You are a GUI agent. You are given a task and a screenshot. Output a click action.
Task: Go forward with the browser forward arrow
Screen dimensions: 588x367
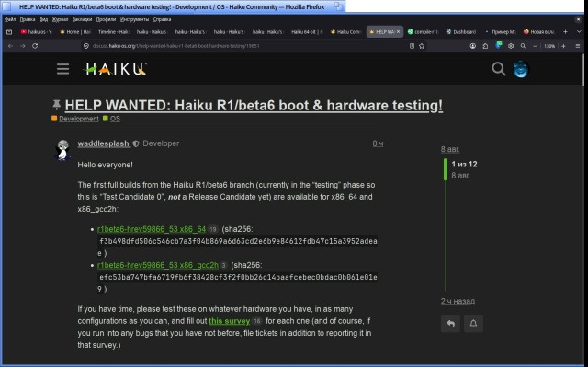(22, 46)
